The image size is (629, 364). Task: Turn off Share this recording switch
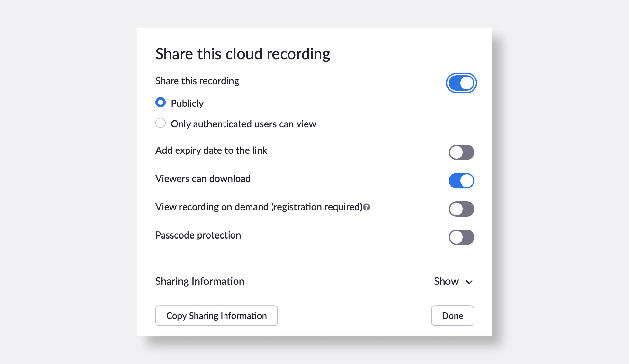461,83
